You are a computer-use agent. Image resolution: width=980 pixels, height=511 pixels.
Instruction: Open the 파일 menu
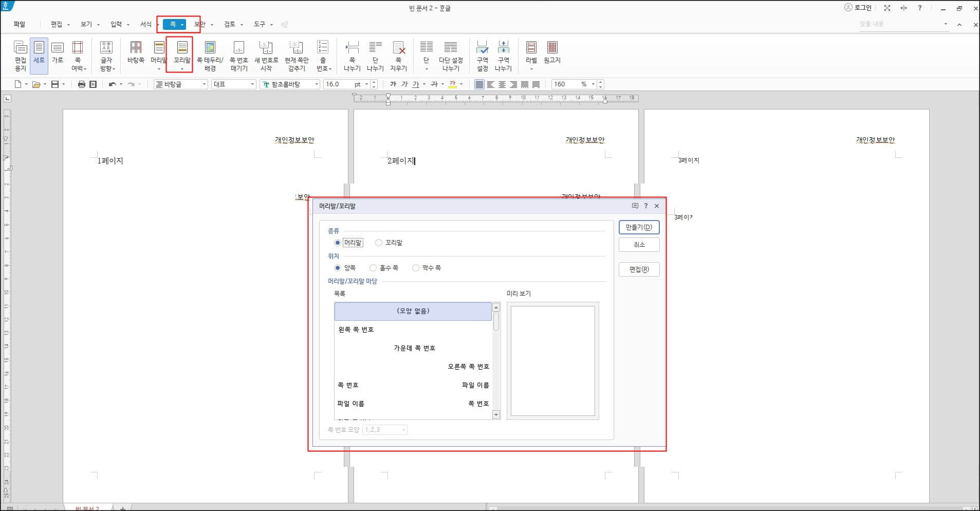point(20,24)
